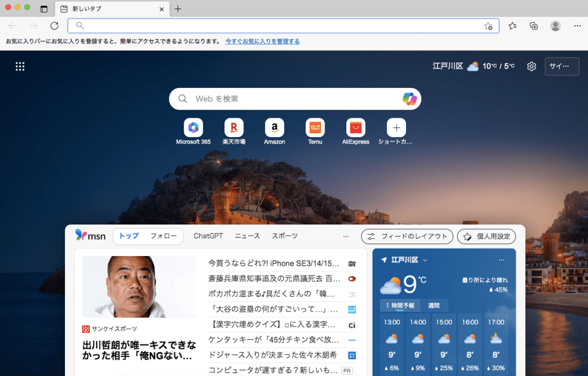Open 楽天市場 shortcut tile
The height and width of the screenshot is (376, 588).
tap(234, 131)
